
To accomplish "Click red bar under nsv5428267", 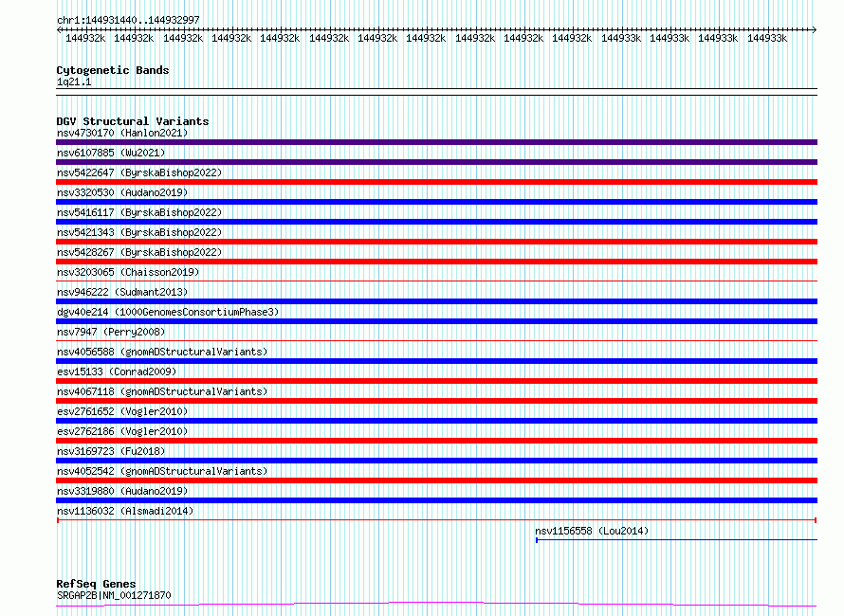I will click(436, 262).
